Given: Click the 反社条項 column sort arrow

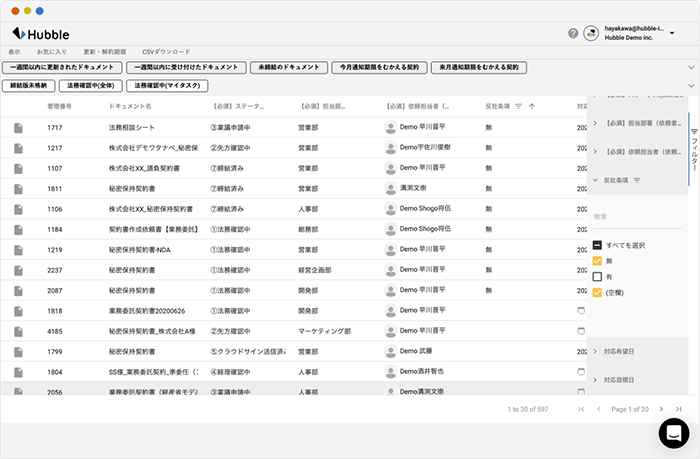Looking at the screenshot, I should [531, 105].
